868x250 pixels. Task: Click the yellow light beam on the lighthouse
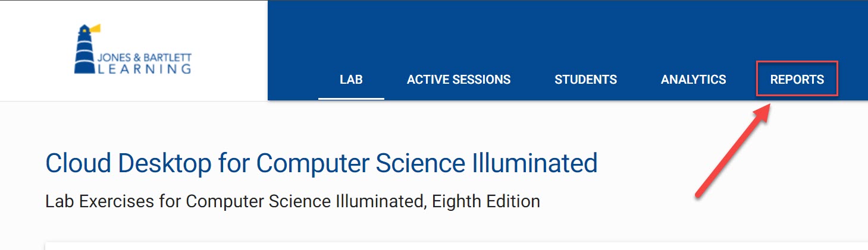[95, 28]
